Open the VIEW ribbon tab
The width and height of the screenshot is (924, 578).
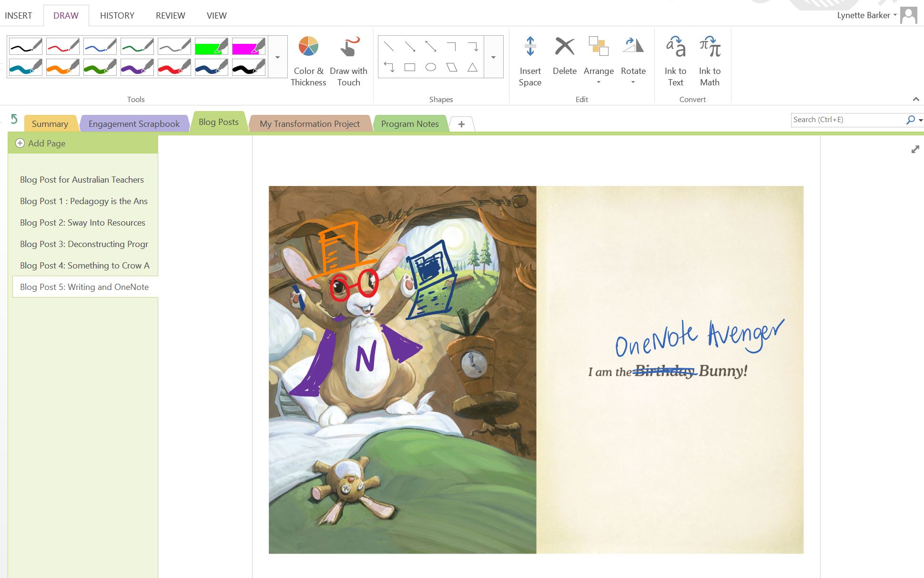point(216,16)
